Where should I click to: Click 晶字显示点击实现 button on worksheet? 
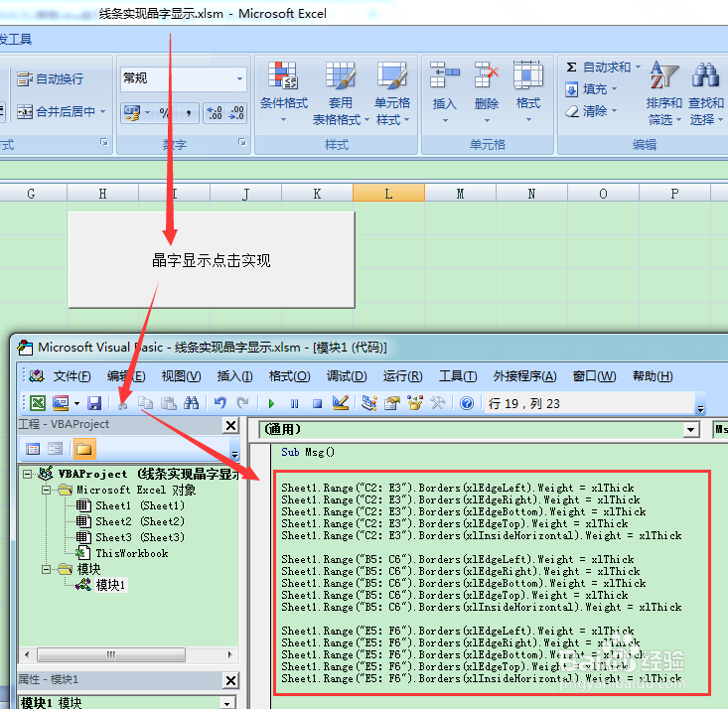pos(212,260)
